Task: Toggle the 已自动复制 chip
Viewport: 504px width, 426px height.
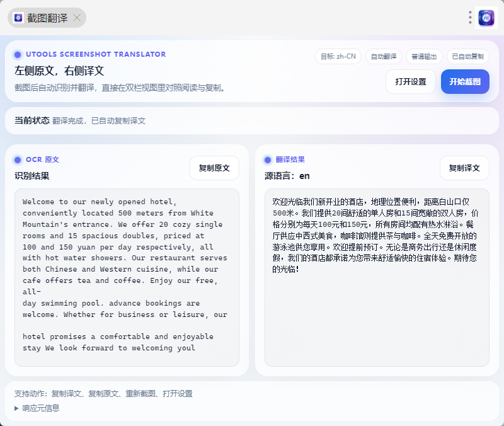Action: coord(468,57)
